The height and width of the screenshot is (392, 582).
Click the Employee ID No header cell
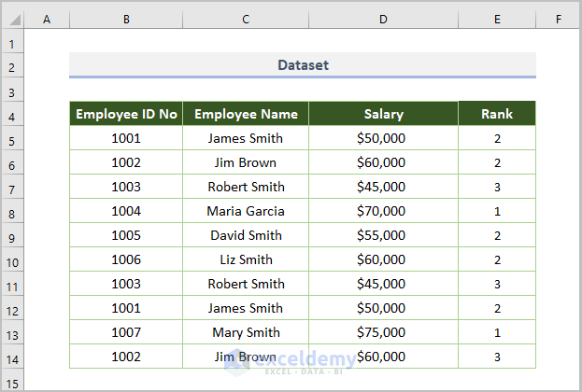(126, 114)
